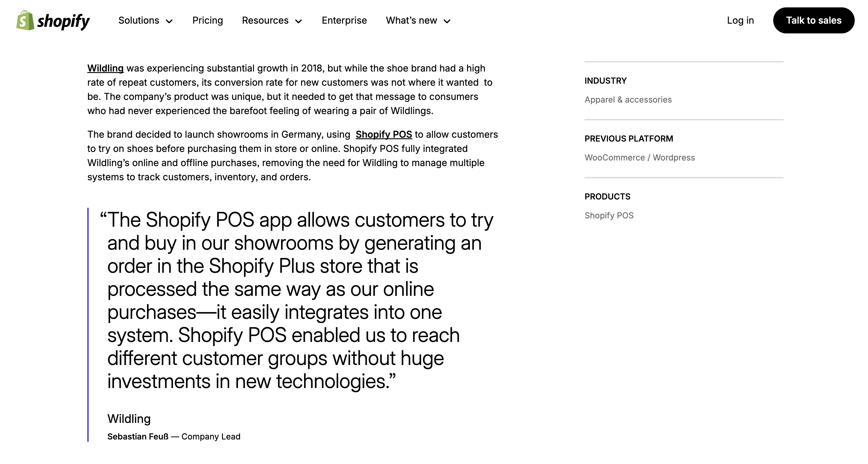
Task: Click the Pricing menu item
Action: [207, 20]
